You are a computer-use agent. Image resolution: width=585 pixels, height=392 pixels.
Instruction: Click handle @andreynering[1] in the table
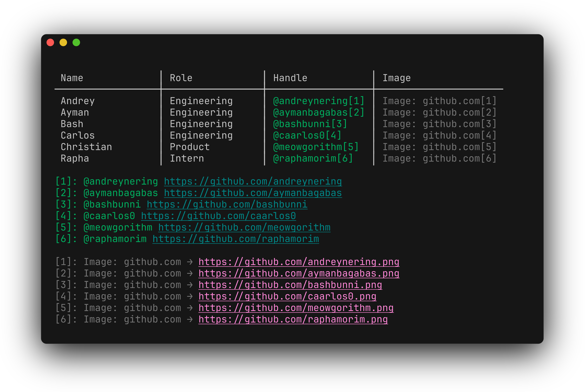tap(319, 101)
